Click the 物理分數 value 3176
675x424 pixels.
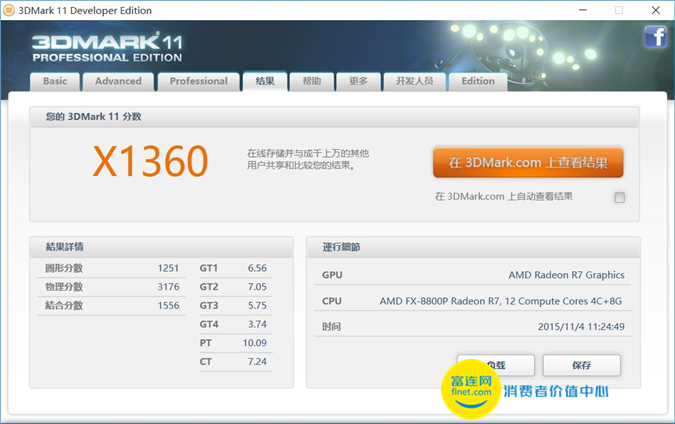(x=168, y=287)
